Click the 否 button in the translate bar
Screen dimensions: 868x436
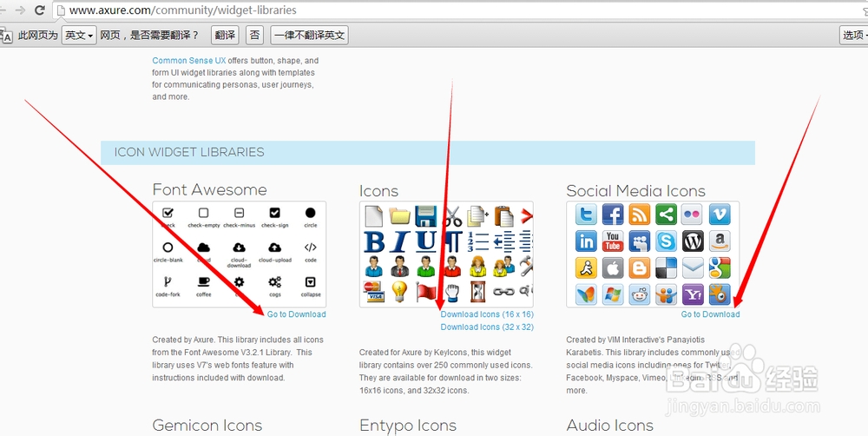(x=254, y=35)
